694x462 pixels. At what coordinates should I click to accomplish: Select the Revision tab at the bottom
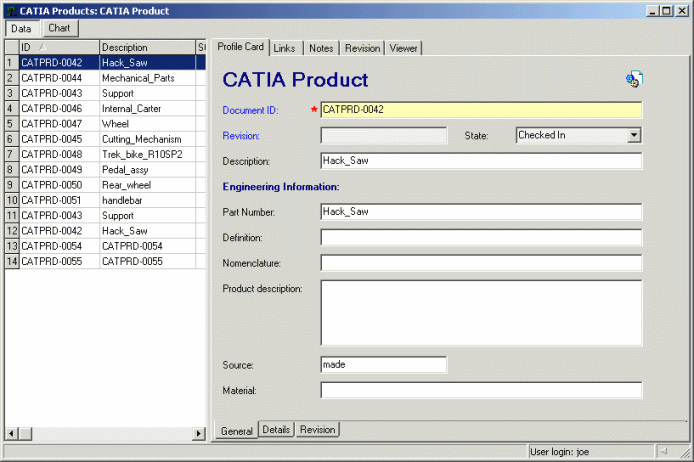click(x=317, y=429)
